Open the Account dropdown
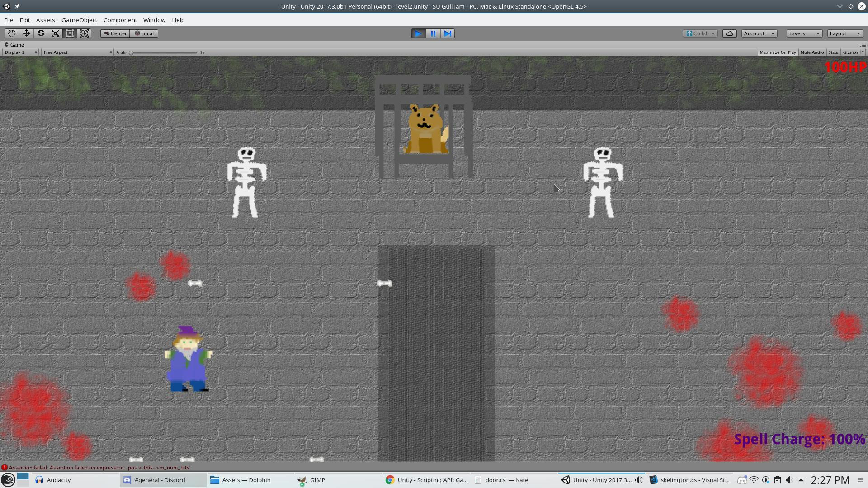 [x=759, y=33]
